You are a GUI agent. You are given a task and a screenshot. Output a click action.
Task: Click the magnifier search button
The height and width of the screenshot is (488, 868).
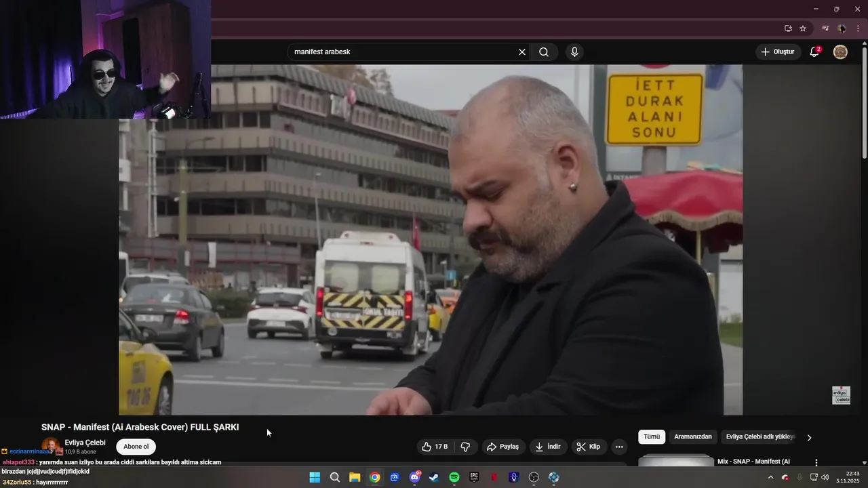pyautogui.click(x=544, y=52)
